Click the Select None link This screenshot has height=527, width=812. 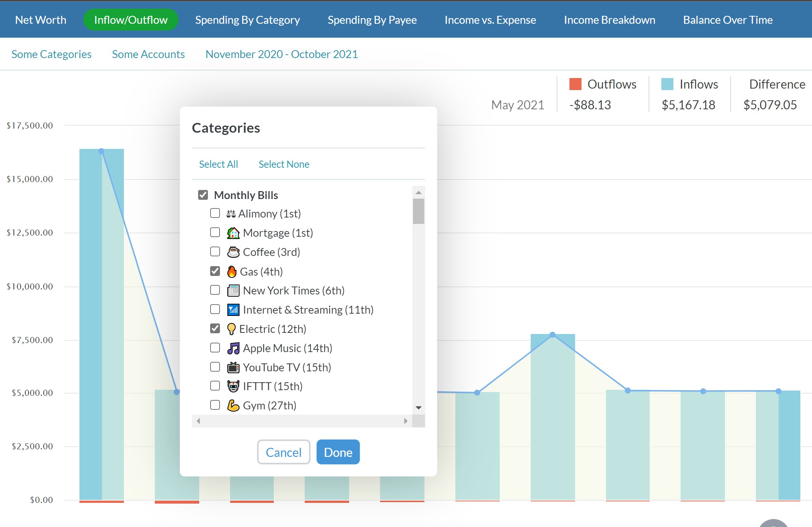tap(284, 164)
